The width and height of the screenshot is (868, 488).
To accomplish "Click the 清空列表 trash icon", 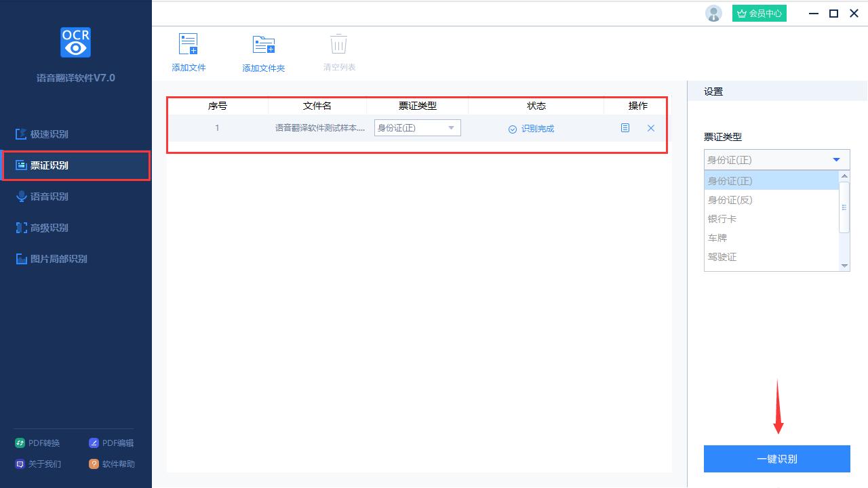I will click(338, 44).
